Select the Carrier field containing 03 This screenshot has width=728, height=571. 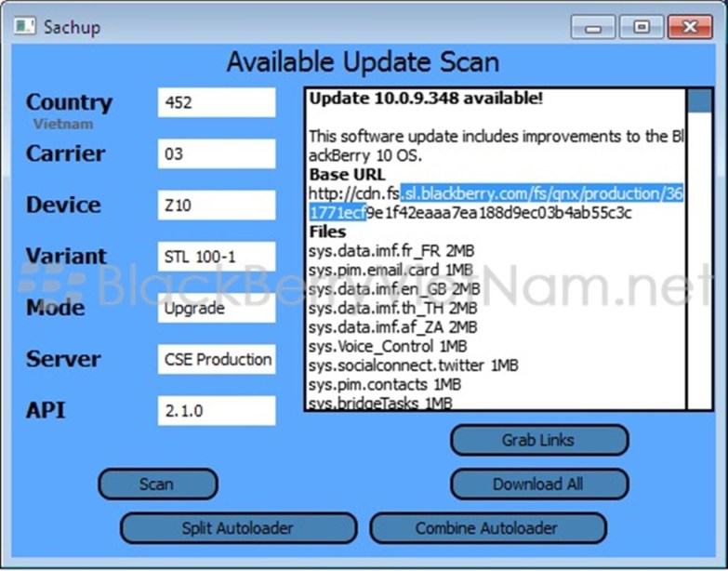tap(217, 153)
